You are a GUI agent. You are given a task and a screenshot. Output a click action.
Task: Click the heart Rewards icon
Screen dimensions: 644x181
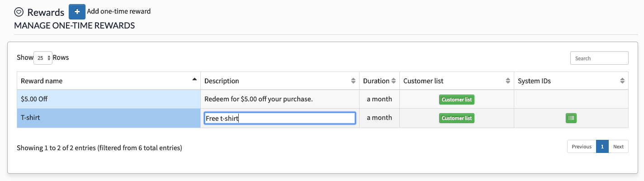(19, 12)
